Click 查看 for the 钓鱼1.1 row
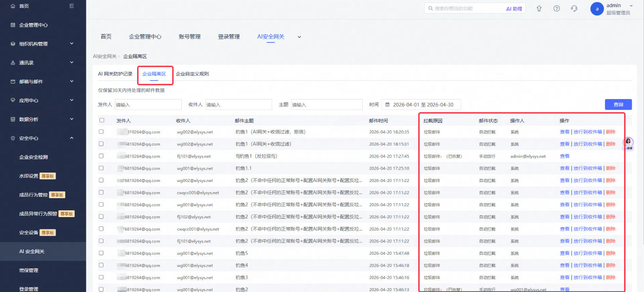 (x=565, y=168)
